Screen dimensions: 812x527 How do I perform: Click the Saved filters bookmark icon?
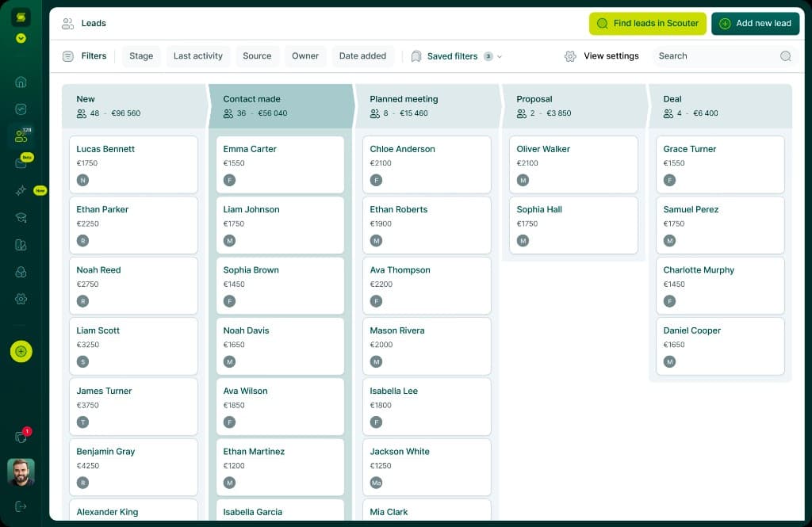point(416,56)
